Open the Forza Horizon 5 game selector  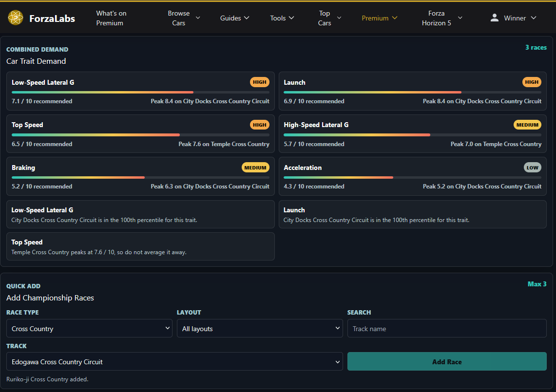click(442, 18)
